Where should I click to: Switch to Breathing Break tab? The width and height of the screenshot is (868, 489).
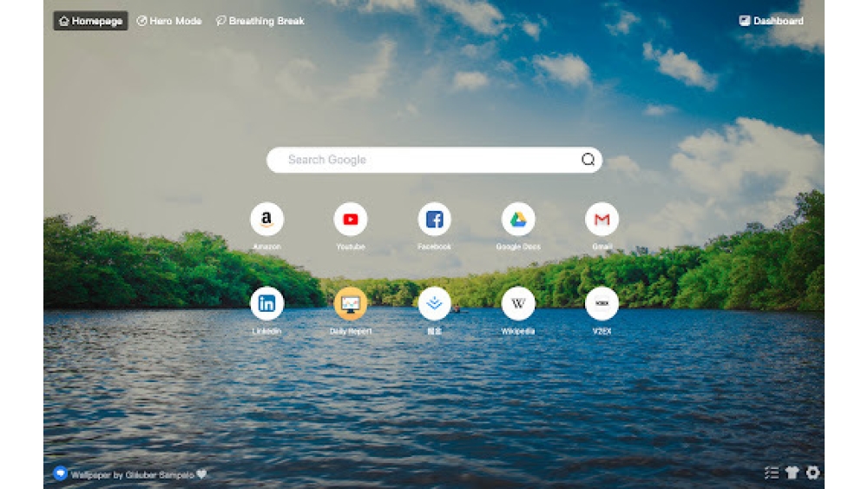point(260,21)
